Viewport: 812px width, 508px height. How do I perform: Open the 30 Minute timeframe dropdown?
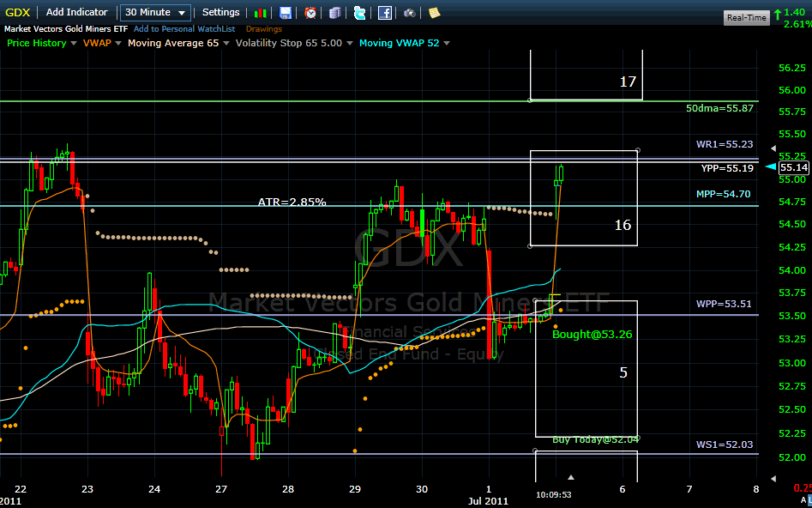click(155, 12)
